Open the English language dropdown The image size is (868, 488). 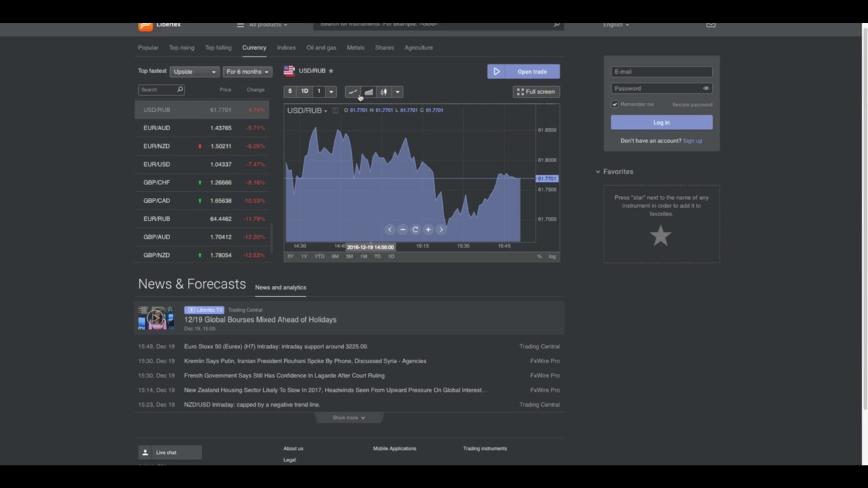pos(616,25)
